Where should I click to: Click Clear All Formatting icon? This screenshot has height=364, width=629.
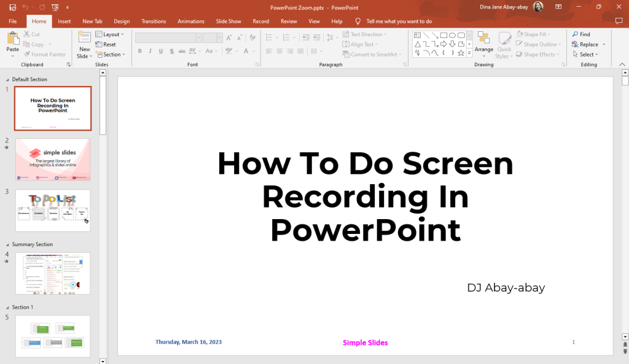point(252,37)
